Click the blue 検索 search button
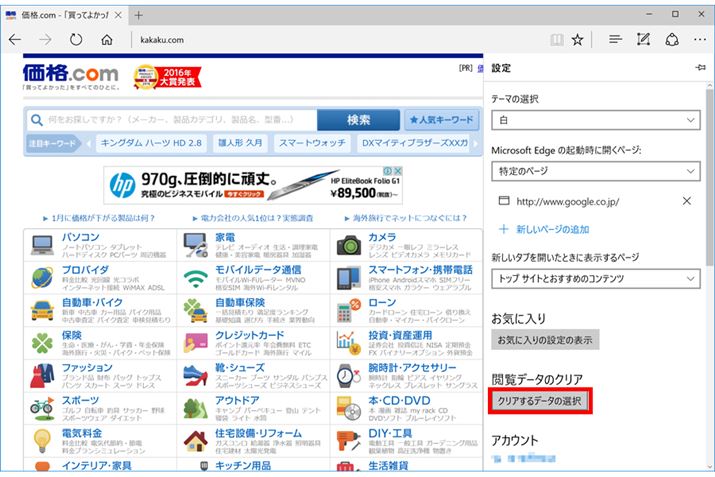715x477 pixels. tap(358, 120)
